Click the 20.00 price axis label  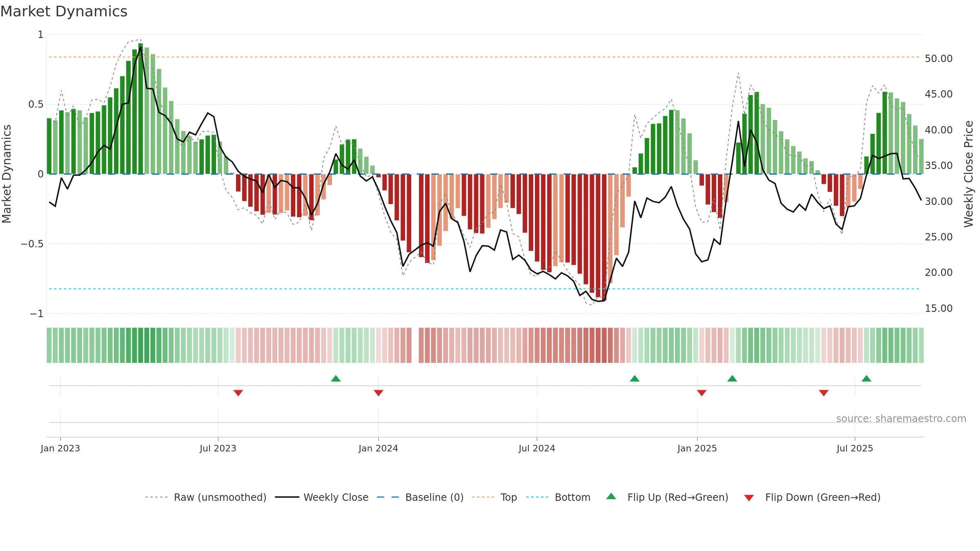[939, 273]
